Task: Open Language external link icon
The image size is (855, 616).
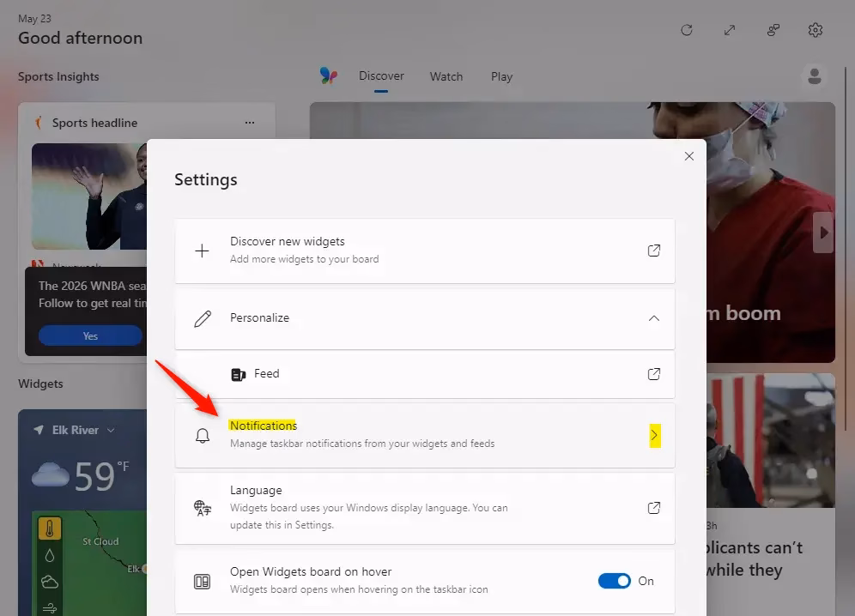Action: point(654,508)
